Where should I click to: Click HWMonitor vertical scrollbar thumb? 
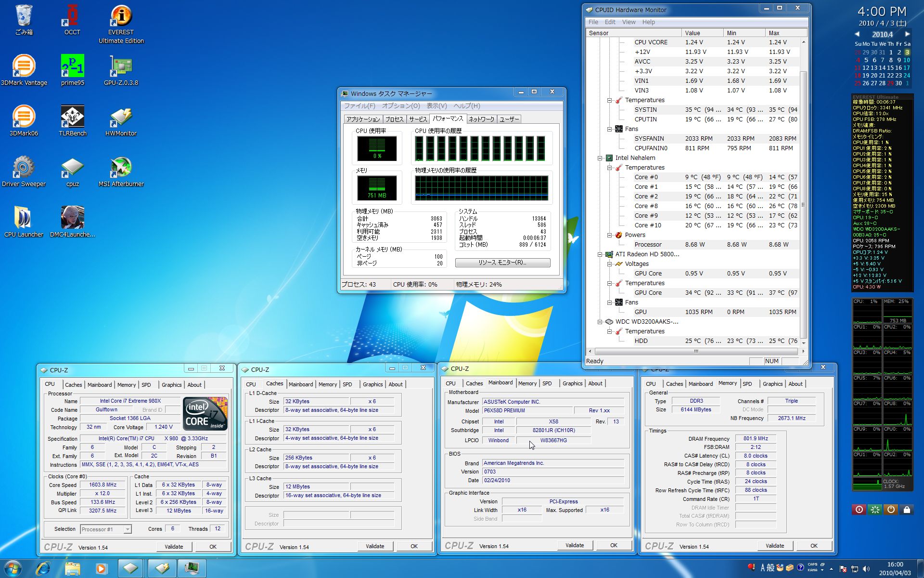[803, 204]
